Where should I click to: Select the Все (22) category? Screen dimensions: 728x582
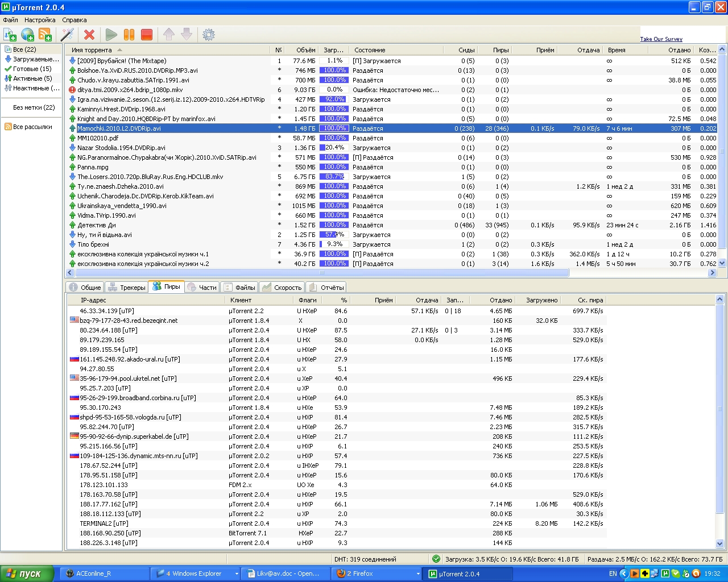point(24,49)
